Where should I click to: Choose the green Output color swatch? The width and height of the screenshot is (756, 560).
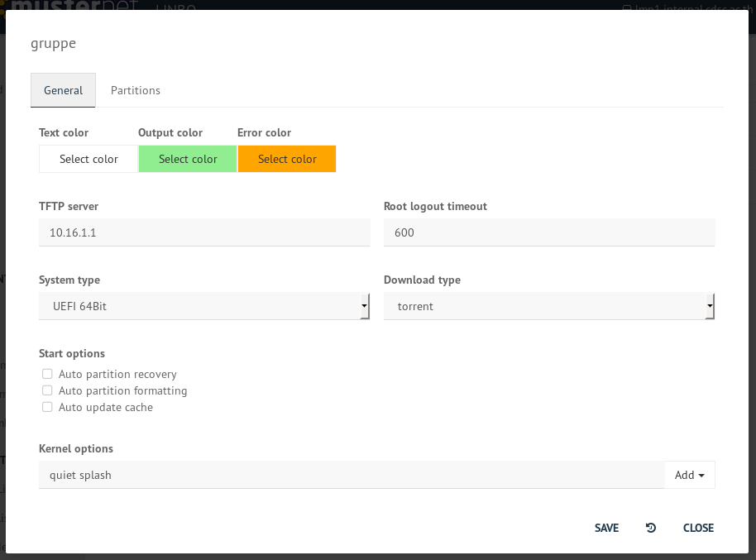(x=188, y=159)
